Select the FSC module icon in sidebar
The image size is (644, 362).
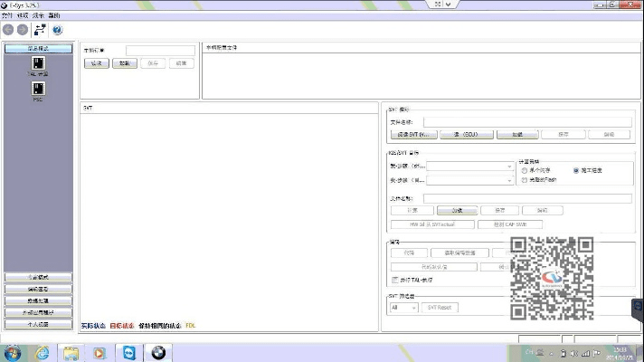click(38, 89)
